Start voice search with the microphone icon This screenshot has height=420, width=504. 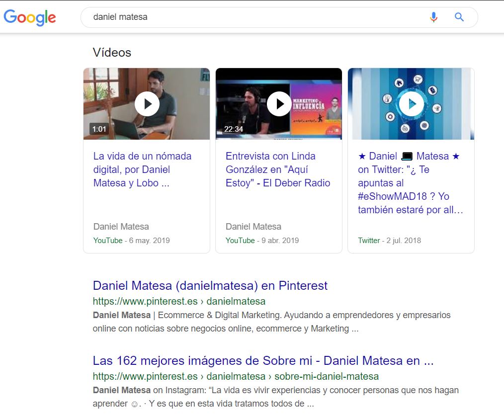[x=433, y=17]
